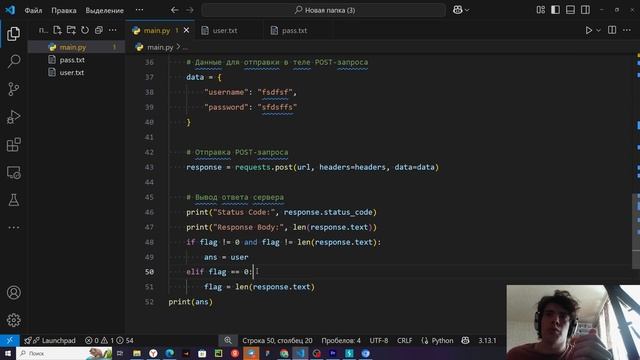Toggle the bottom panel

(x=571, y=10)
